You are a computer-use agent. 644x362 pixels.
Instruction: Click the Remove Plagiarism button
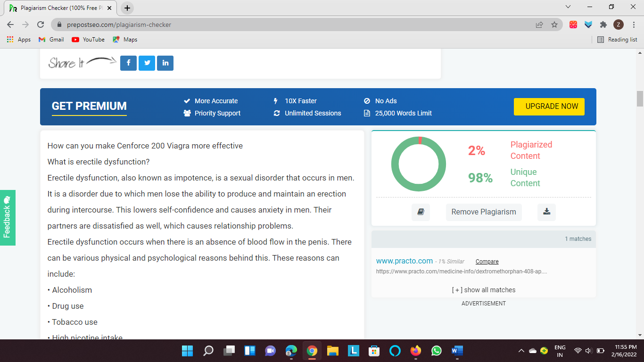pos(484,212)
